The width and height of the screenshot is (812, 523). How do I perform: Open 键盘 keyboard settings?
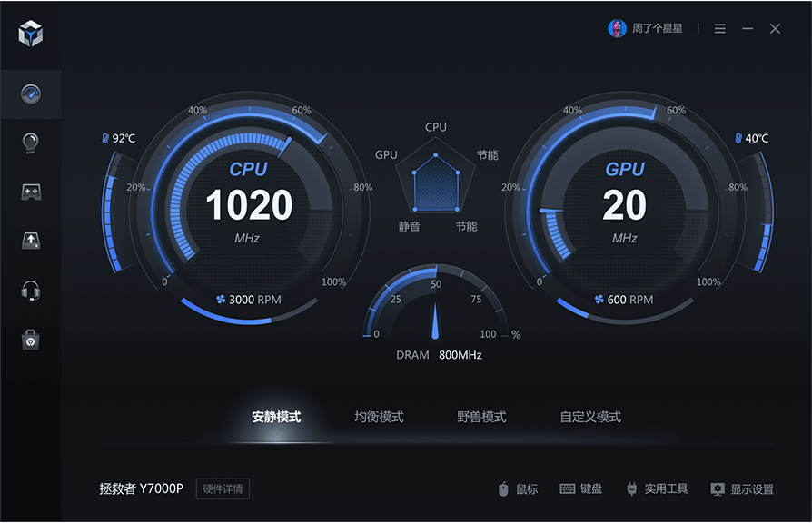coord(581,488)
